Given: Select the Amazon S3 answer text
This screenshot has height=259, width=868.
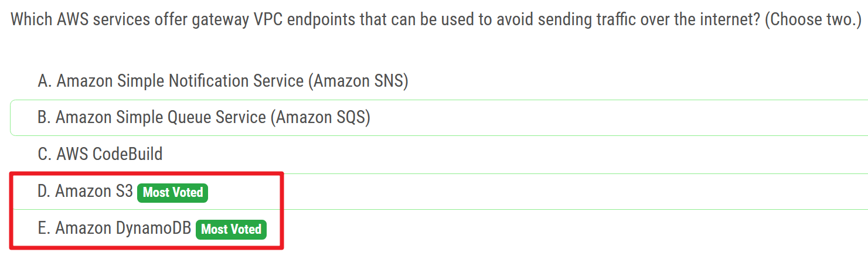Looking at the screenshot, I should coord(94,191).
